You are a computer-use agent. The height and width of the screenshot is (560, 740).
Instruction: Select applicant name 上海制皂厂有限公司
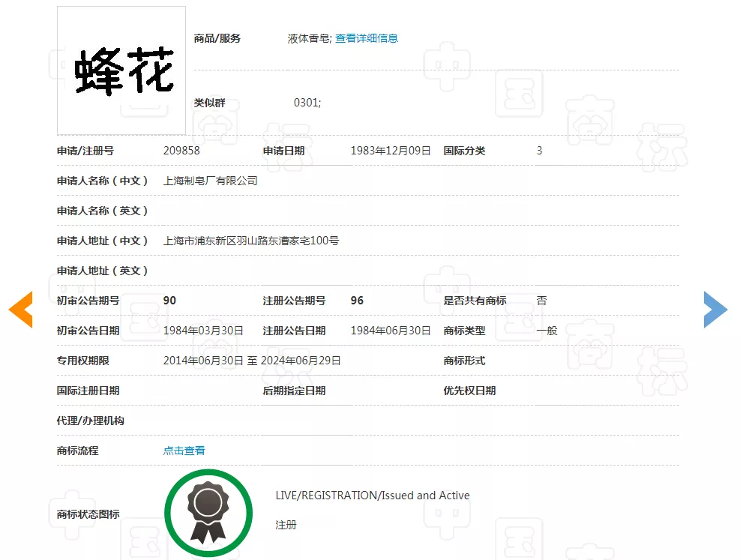tap(211, 181)
